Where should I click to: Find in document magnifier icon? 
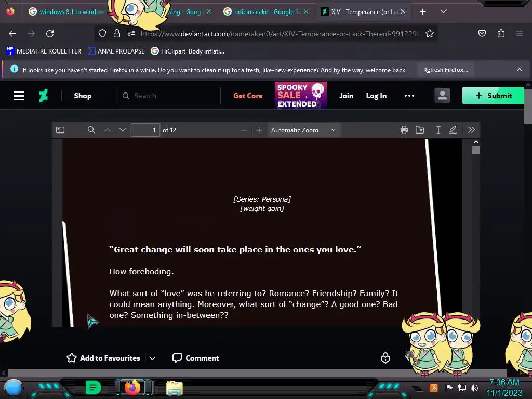pyautogui.click(x=91, y=130)
